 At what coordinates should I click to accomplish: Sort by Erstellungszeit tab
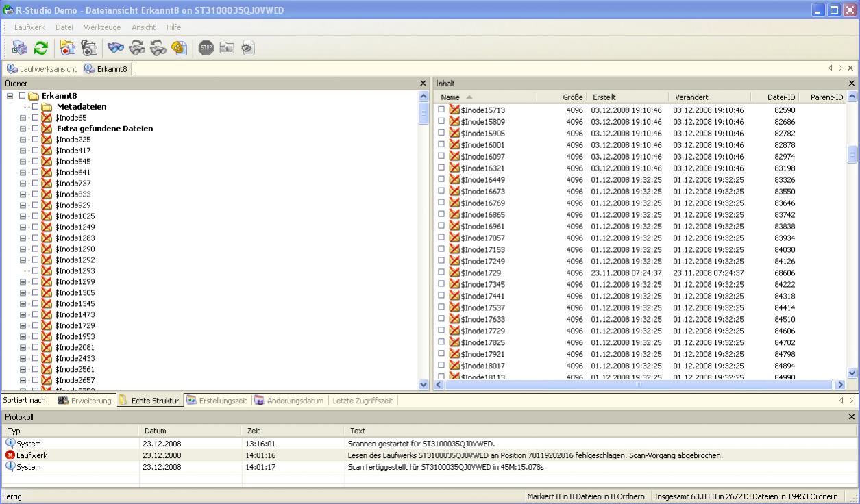[x=217, y=401]
